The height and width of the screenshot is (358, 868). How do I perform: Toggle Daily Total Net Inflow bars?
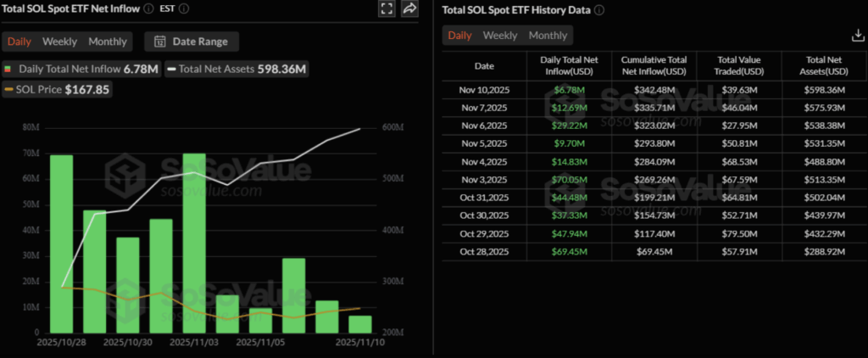(x=82, y=69)
